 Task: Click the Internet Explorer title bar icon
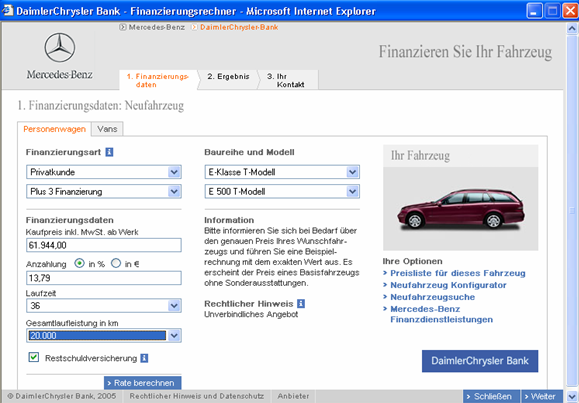coord(7,10)
